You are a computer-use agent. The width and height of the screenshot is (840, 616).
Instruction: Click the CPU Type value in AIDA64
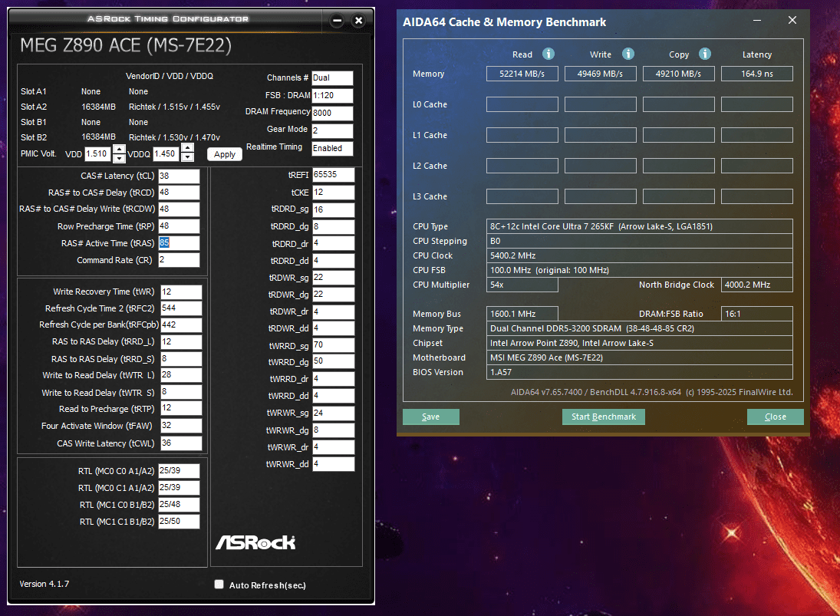(x=639, y=226)
